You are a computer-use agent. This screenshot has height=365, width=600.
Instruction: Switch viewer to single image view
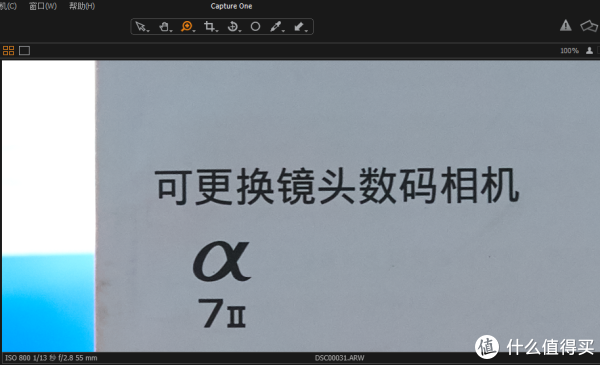(24, 51)
